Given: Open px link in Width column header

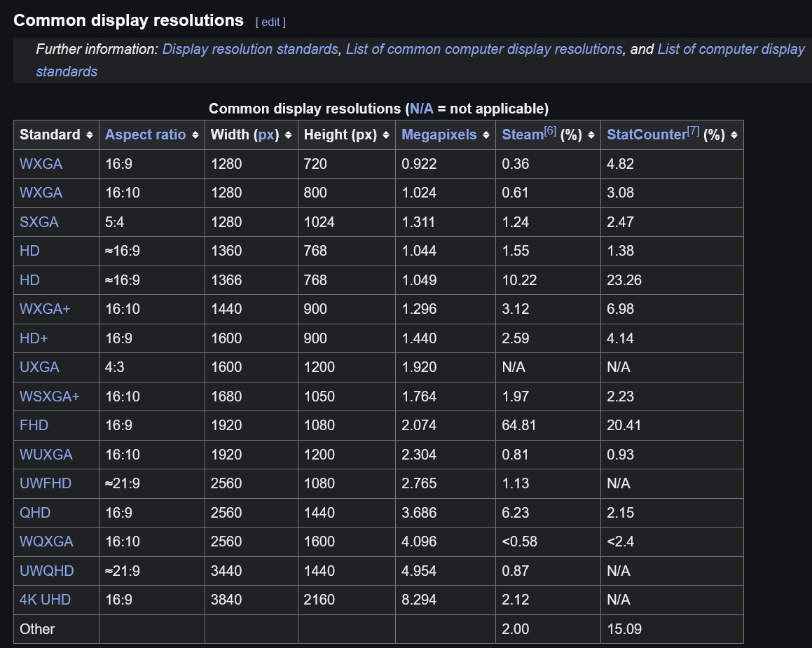Looking at the screenshot, I should coord(266,135).
